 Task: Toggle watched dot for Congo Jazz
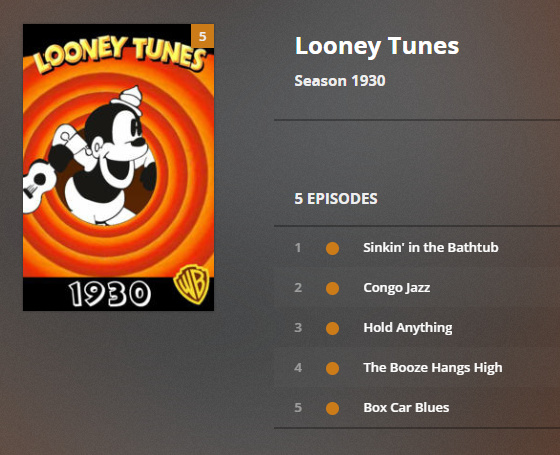[332, 288]
